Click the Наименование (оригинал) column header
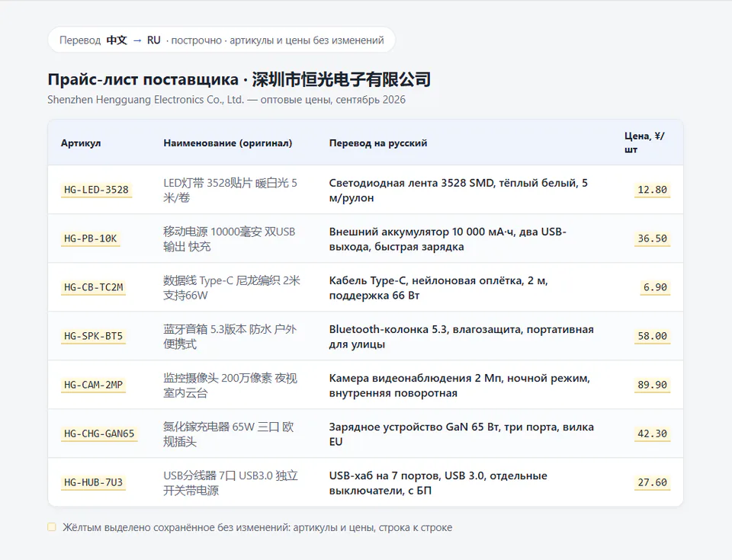 [228, 142]
